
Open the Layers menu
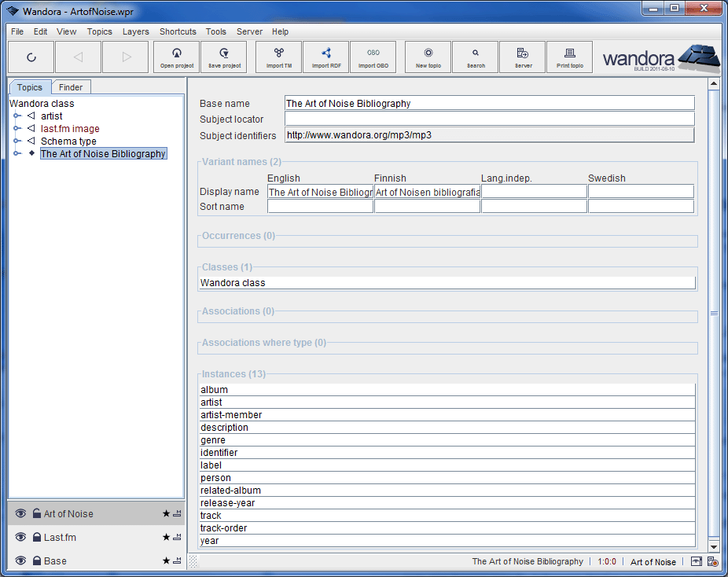(135, 31)
